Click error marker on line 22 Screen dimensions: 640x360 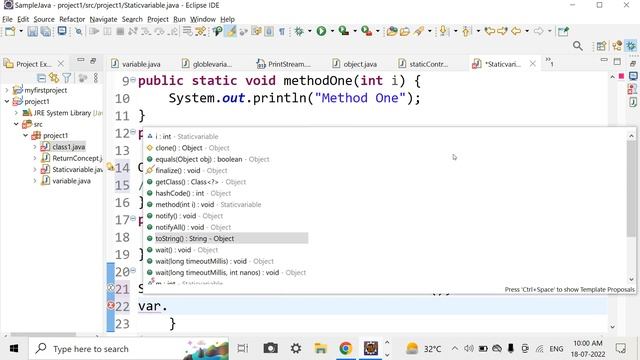111,305
